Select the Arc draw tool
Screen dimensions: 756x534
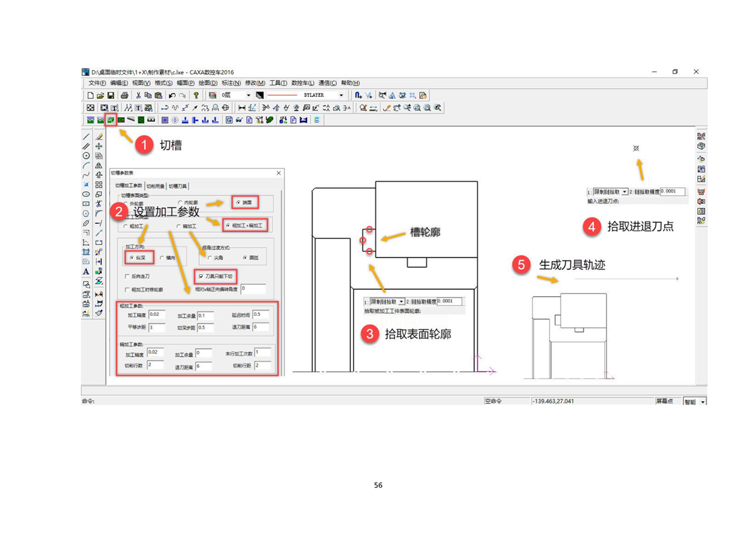pyautogui.click(x=86, y=165)
